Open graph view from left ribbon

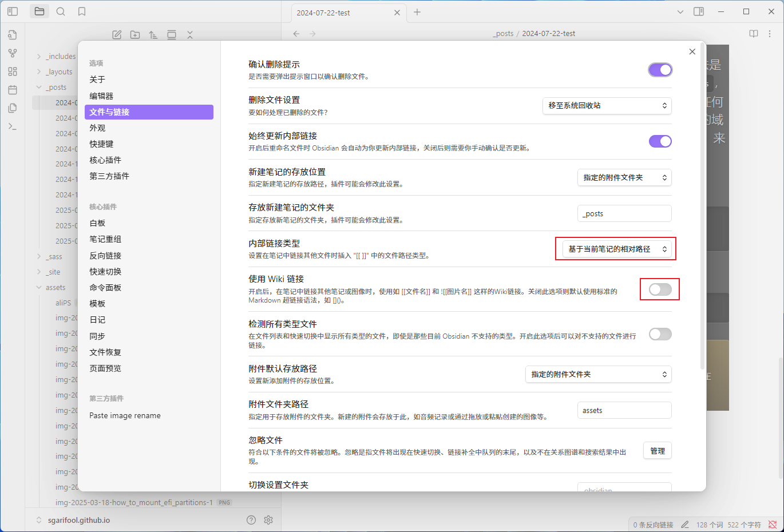(13, 53)
